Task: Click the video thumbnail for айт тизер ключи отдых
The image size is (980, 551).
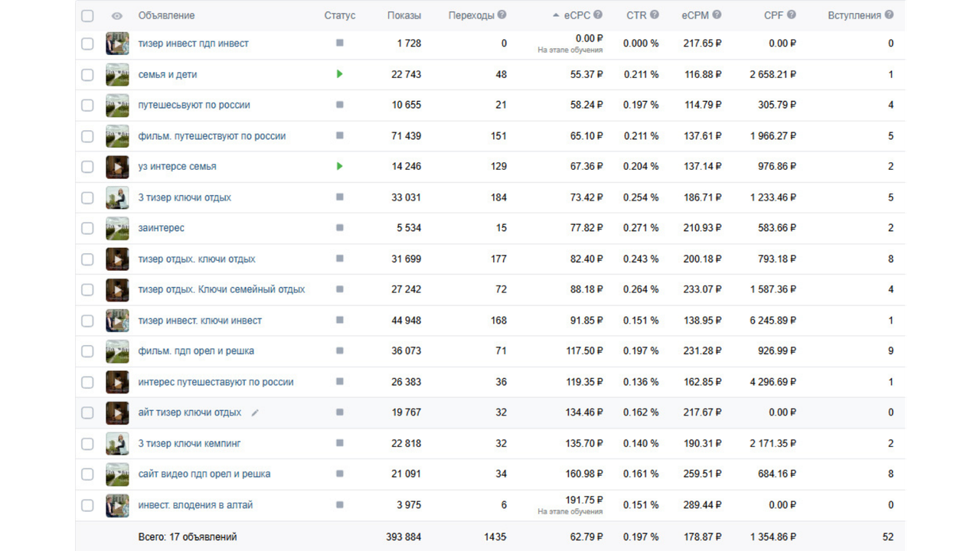Action: click(x=117, y=412)
